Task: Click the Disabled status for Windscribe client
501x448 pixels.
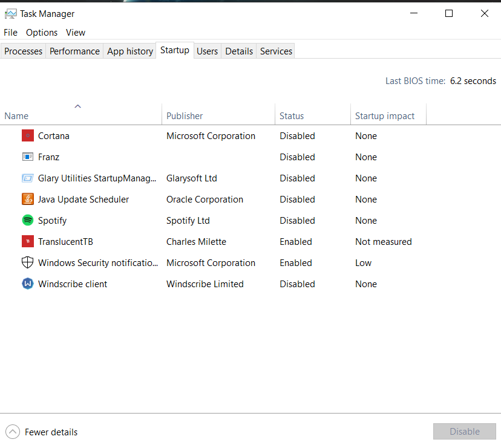Action: 298,284
